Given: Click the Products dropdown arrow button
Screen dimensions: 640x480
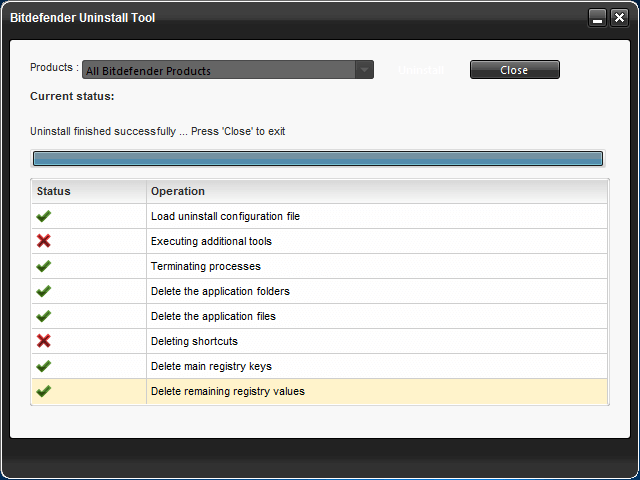Looking at the screenshot, I should tap(365, 70).
